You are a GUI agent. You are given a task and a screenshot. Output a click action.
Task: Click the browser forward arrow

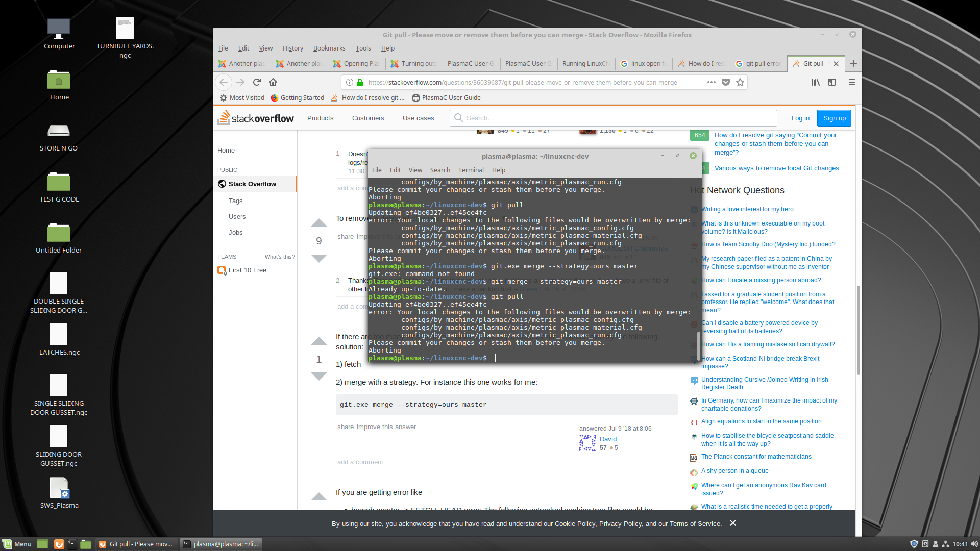240,82
